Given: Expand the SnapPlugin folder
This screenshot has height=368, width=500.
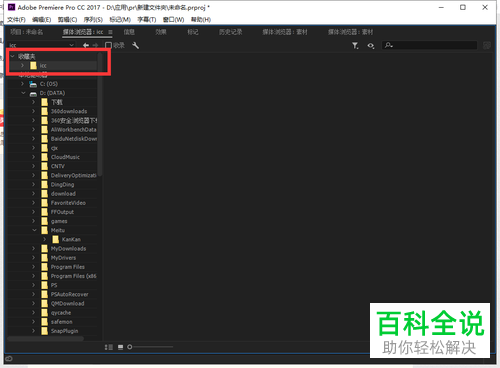Looking at the screenshot, I should click(34, 331).
